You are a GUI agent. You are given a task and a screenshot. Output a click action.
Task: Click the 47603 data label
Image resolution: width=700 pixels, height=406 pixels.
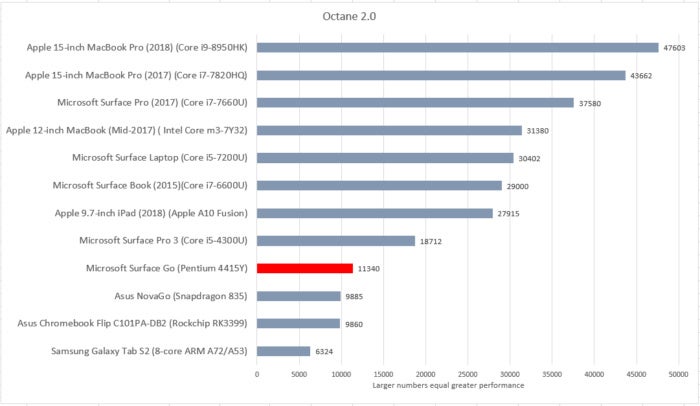point(674,48)
